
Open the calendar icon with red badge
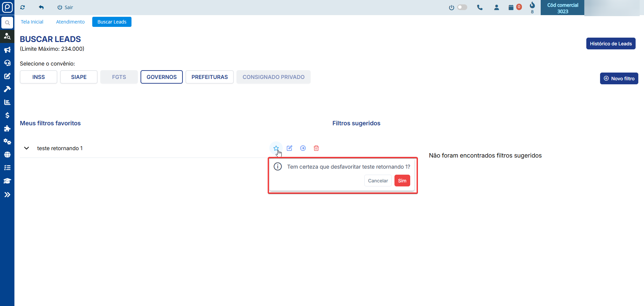511,7
